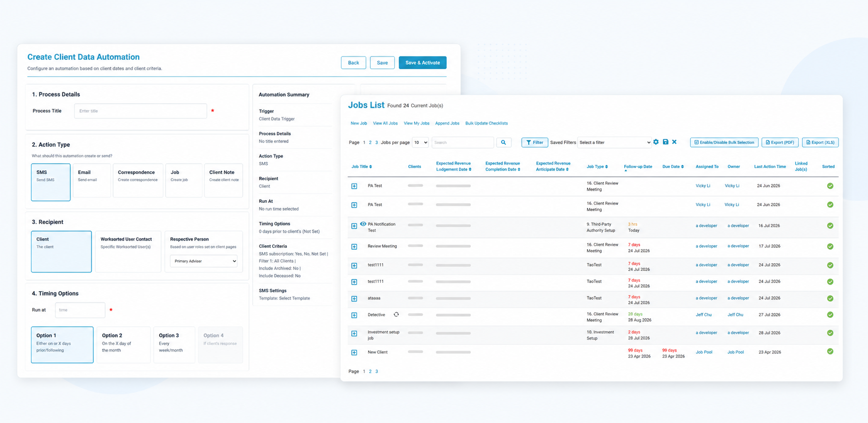Expand the ataaaa job row
Screen dimensions: 868x423
354,299
